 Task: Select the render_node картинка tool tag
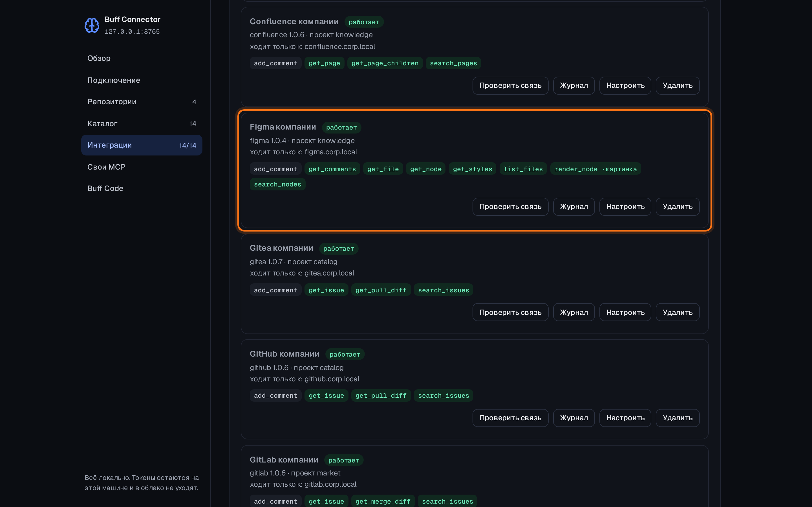tap(595, 169)
